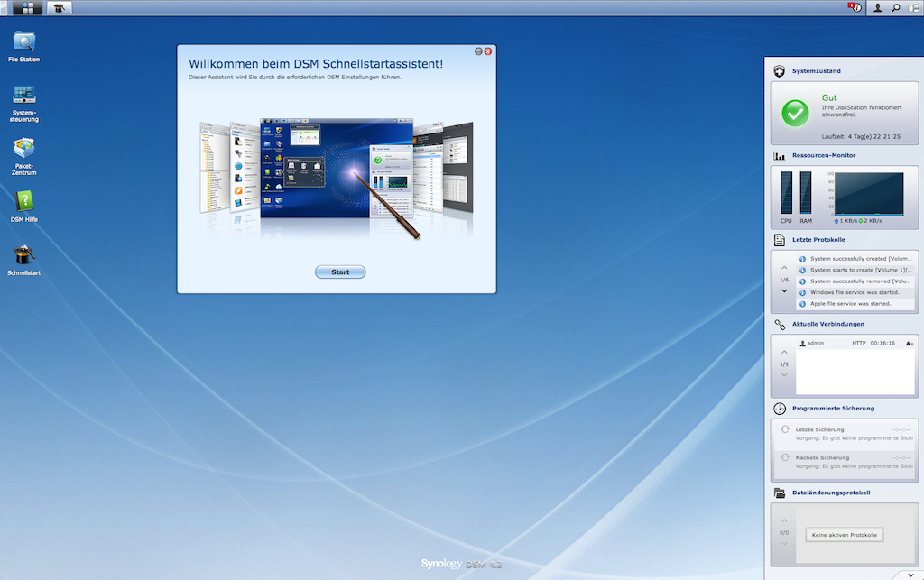Go to next page of Letzte Protokolle

pyautogui.click(x=784, y=290)
